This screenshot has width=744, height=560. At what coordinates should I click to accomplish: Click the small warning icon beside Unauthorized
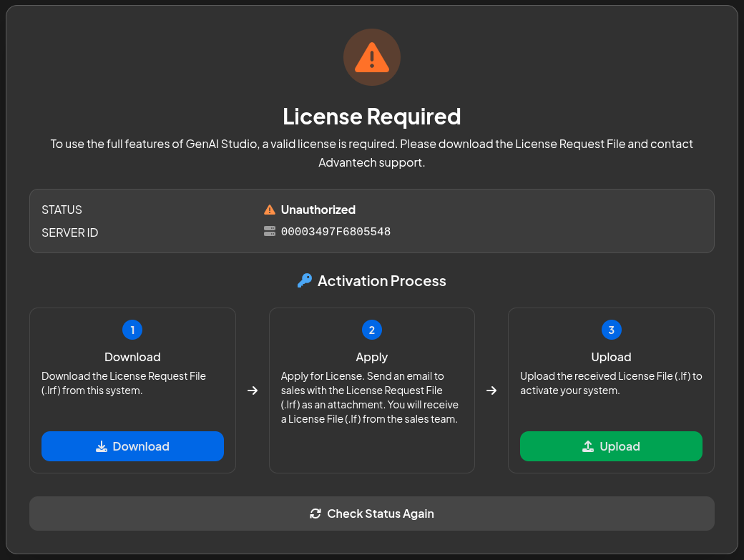tap(270, 210)
